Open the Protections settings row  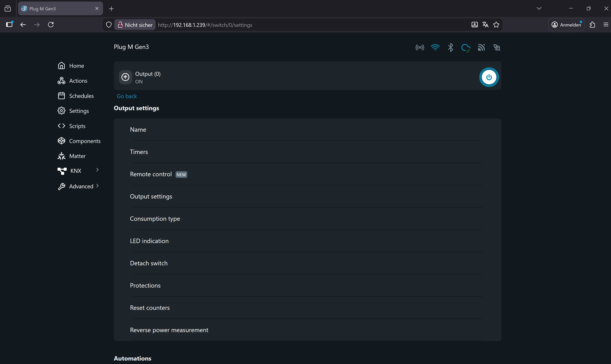[x=145, y=285]
